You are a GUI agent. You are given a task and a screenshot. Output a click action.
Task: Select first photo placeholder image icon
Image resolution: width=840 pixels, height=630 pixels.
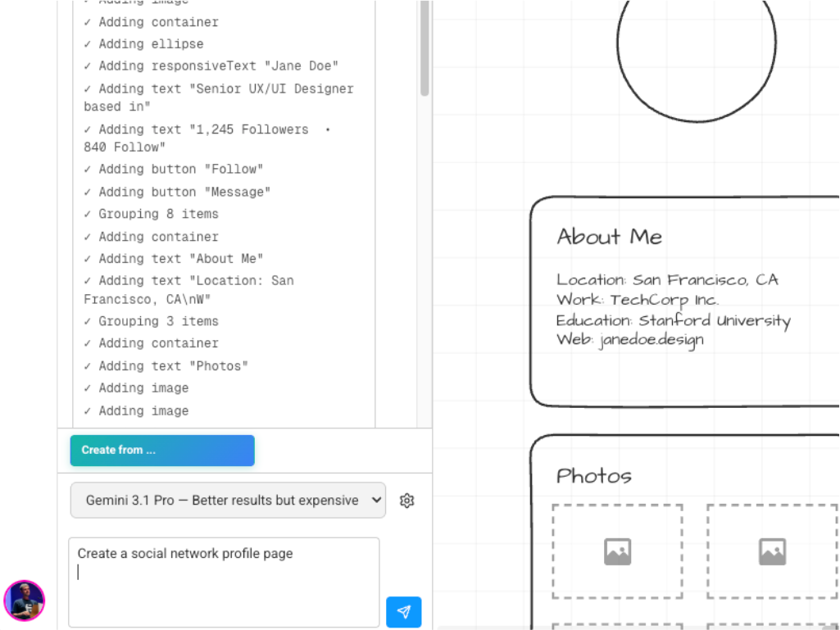point(618,552)
